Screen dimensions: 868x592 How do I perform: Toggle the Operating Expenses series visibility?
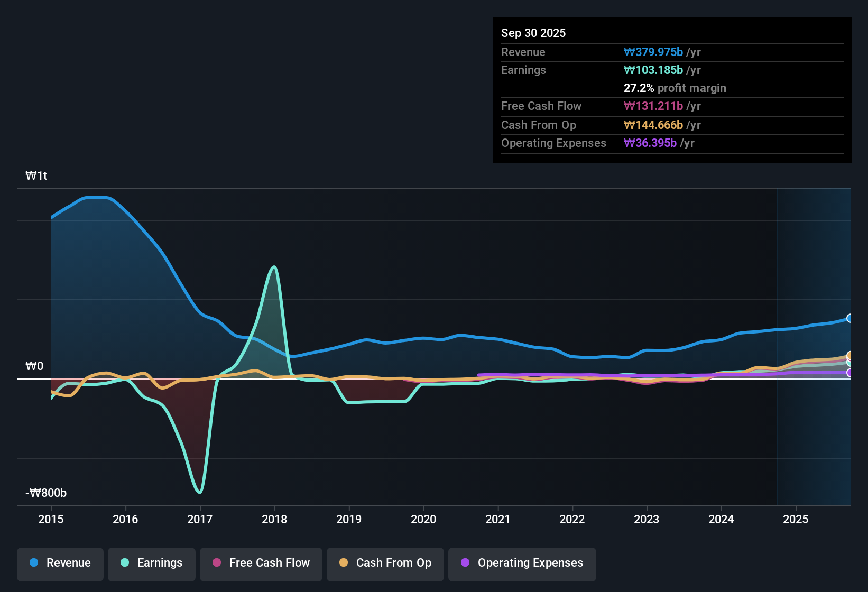click(x=522, y=563)
